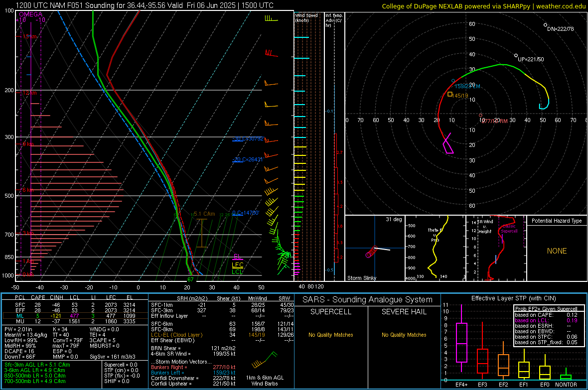The image size is (588, 390).
Task: Click the Corfidi Upshear = 221/50 kt line
Action: click(x=193, y=384)
